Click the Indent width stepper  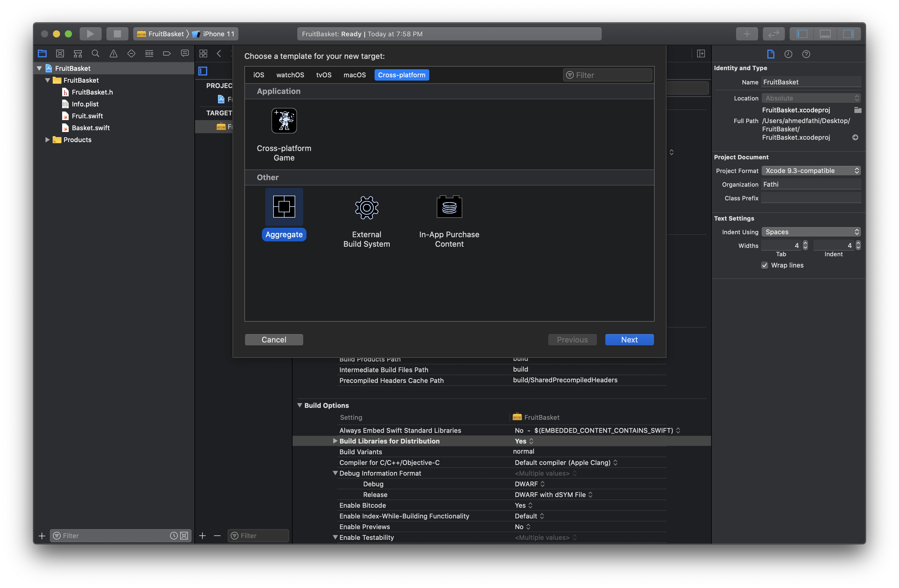click(x=858, y=246)
